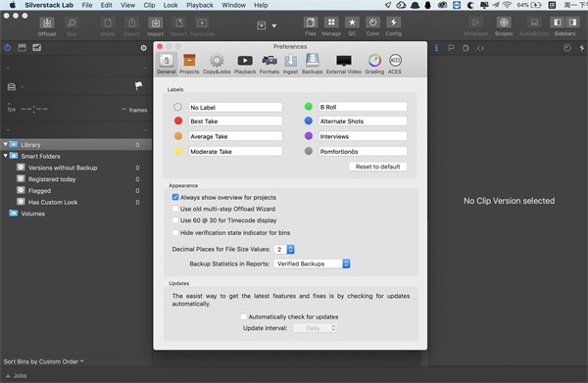Click the info icon in right panel
This screenshot has height=383, width=588.
click(436, 48)
